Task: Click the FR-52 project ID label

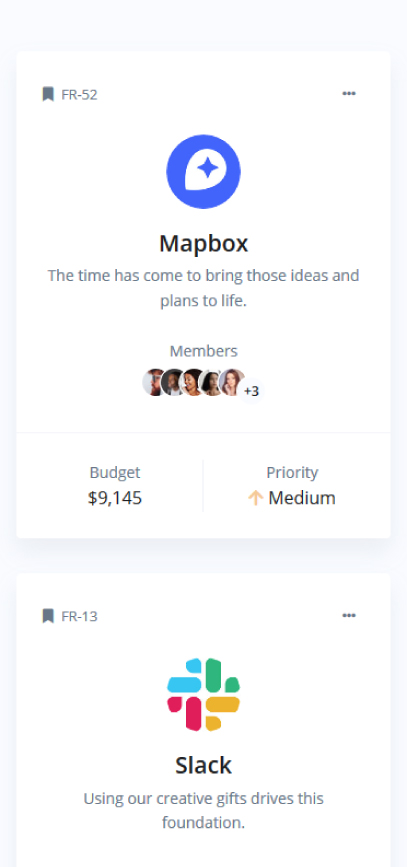Action: [x=79, y=95]
